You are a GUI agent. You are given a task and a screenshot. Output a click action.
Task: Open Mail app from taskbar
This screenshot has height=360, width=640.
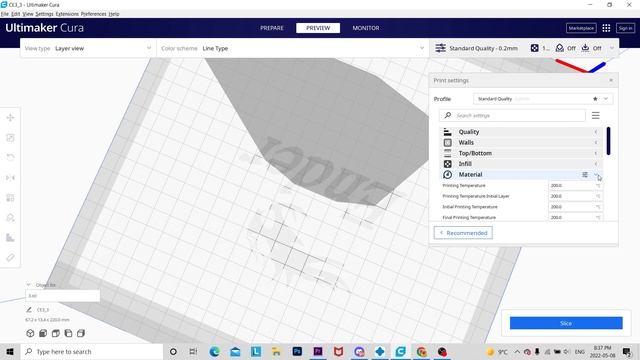click(235, 351)
